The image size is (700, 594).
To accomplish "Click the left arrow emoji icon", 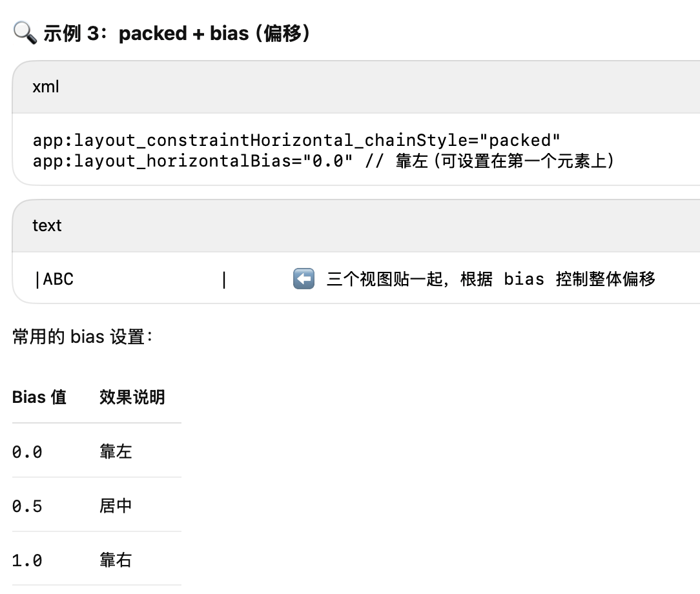I will pyautogui.click(x=304, y=279).
